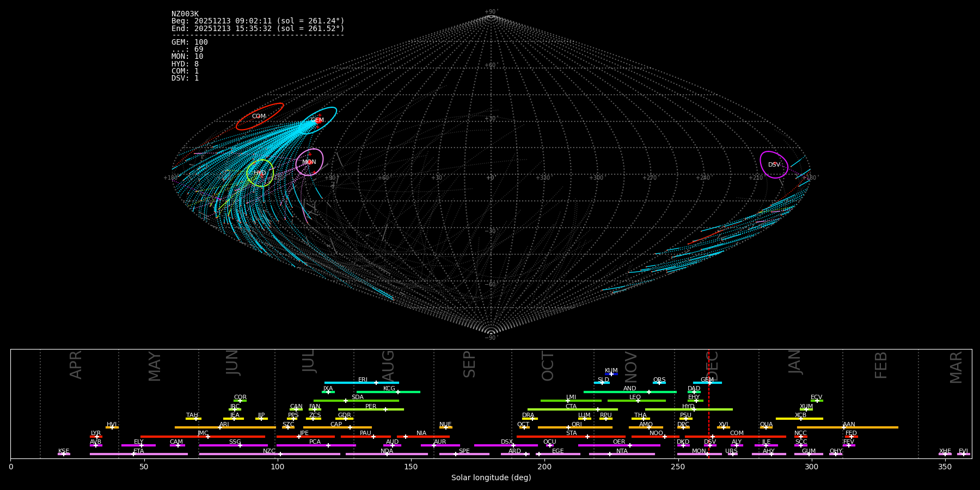The image size is (980, 490).
Task: Click the XCB shower bar in timeline
Action: [799, 419]
